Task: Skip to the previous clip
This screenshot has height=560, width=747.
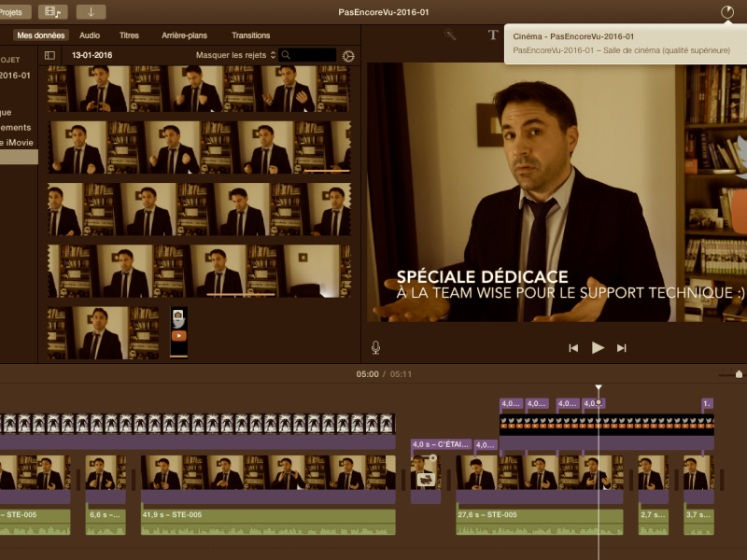Action: pyautogui.click(x=573, y=348)
